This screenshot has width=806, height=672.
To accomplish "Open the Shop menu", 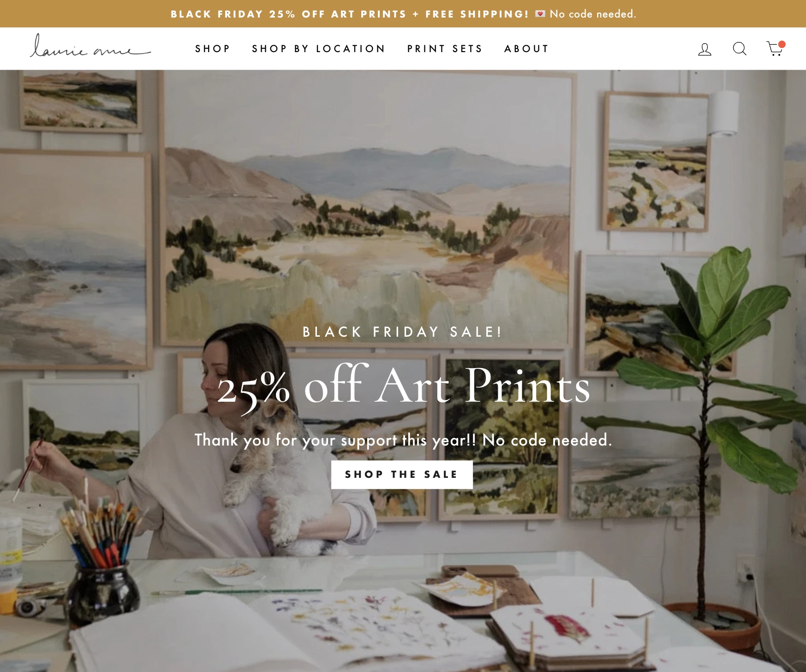I will pyautogui.click(x=212, y=49).
